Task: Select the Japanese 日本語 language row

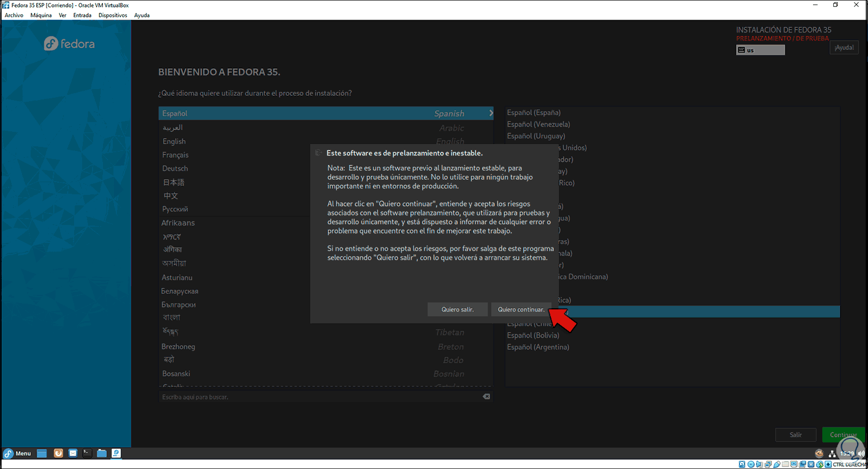Action: pos(326,182)
